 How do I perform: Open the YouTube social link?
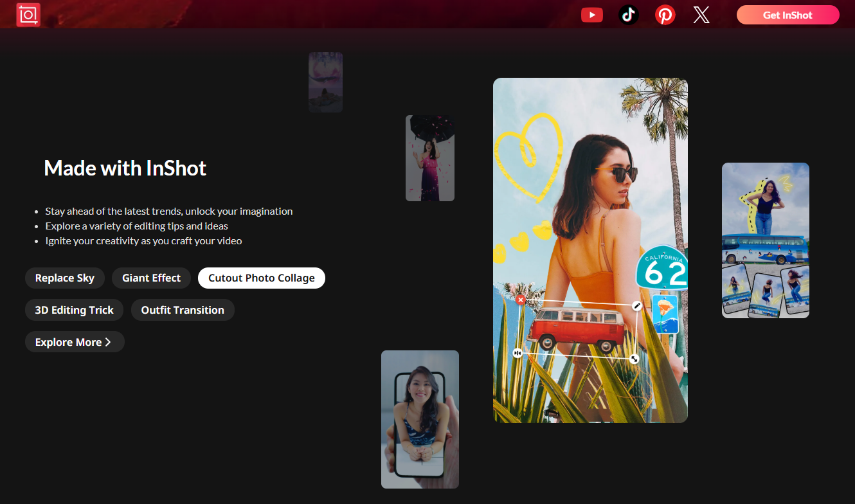pyautogui.click(x=591, y=15)
